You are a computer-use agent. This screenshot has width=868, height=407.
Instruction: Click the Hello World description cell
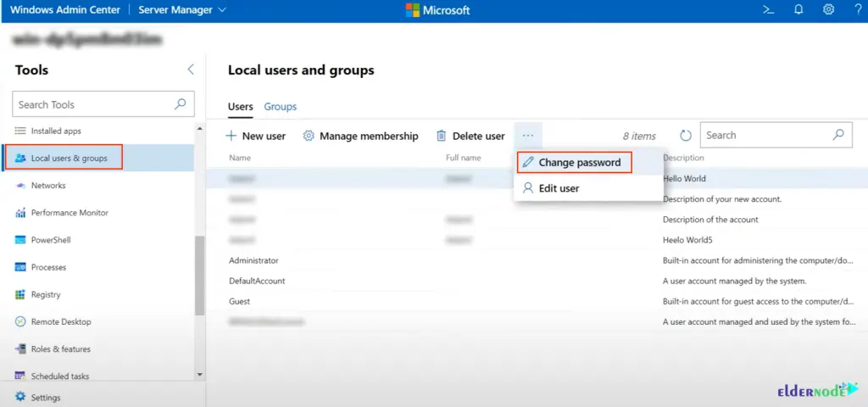pos(684,178)
